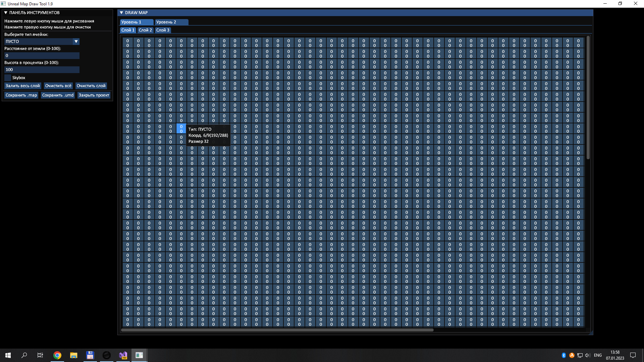Select the highlighted cell showing the tooltip
The width and height of the screenshot is (644, 362).
(181, 128)
